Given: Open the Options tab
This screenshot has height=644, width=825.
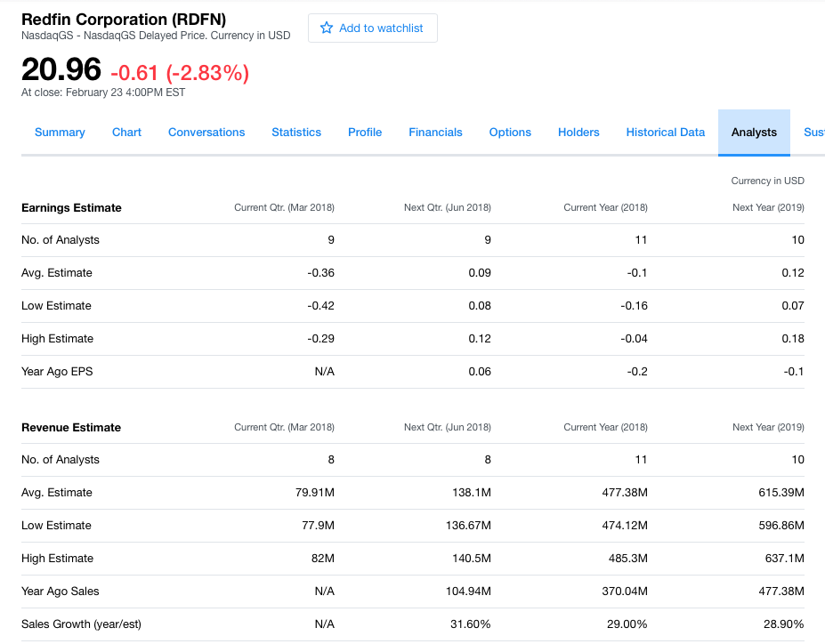Looking at the screenshot, I should click(x=510, y=132).
